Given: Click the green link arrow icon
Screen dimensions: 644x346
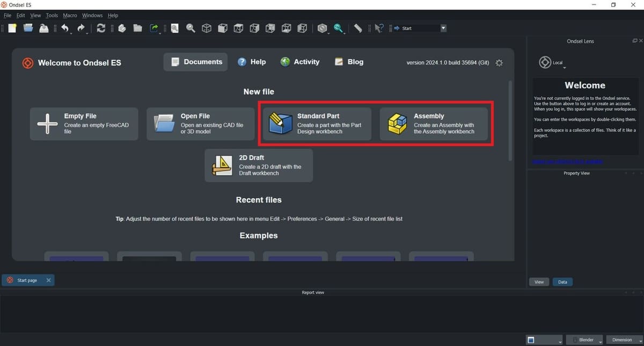Looking at the screenshot, I should click(154, 28).
